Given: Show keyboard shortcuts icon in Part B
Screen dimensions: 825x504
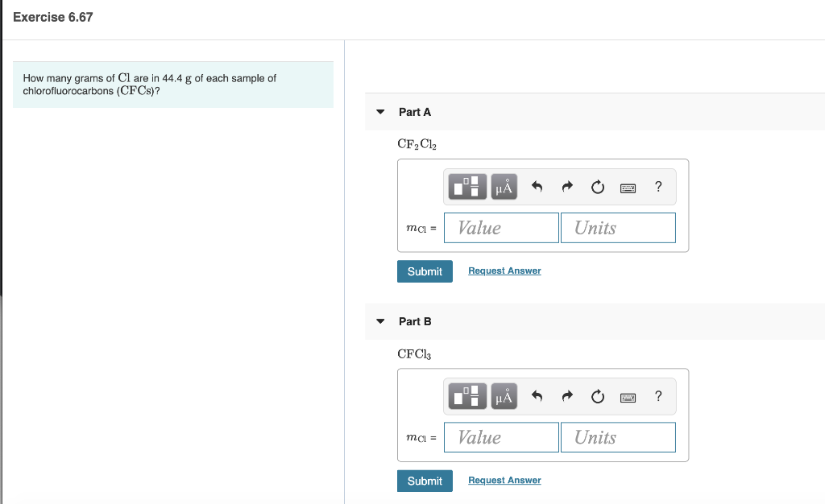Looking at the screenshot, I should 628,397.
